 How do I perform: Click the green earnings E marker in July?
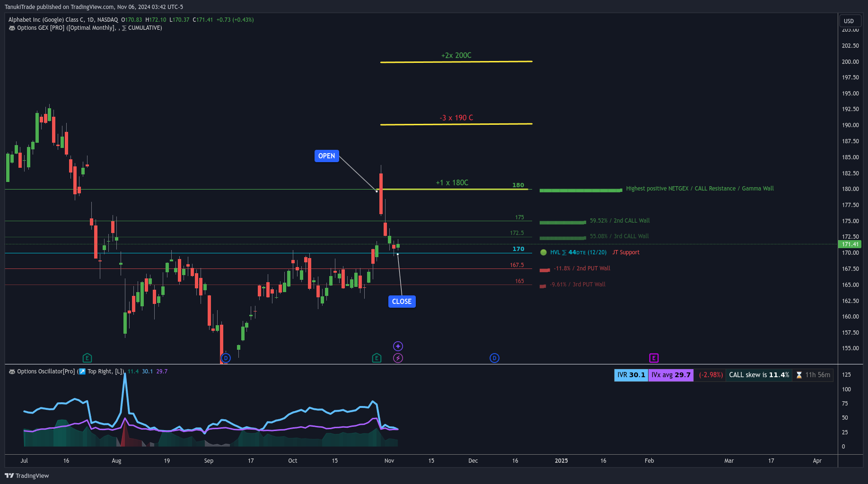coord(87,358)
